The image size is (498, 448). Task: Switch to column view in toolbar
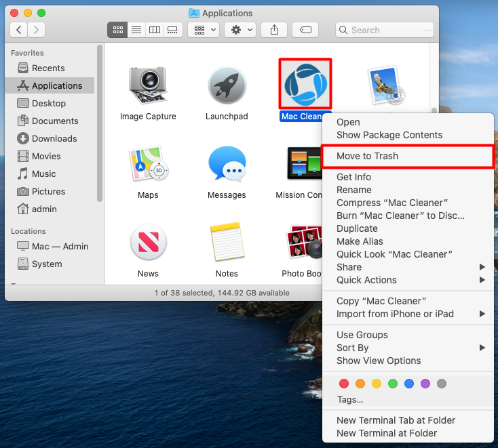point(155,30)
